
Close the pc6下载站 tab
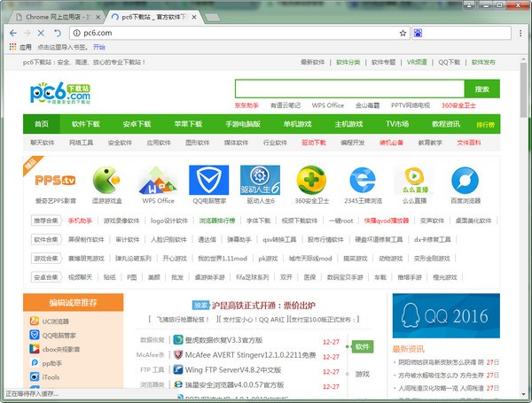point(194,17)
